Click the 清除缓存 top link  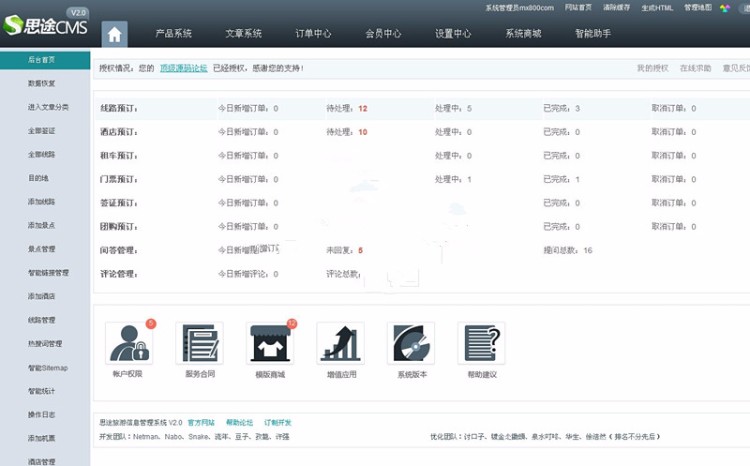tap(617, 8)
